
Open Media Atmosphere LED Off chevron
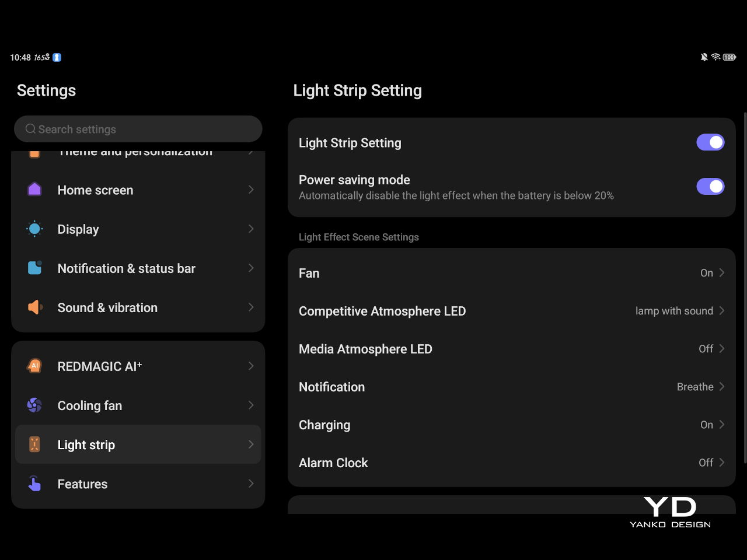point(722,349)
